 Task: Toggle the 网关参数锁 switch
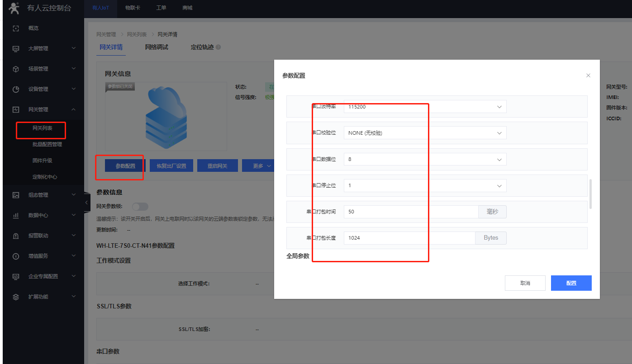(x=140, y=207)
